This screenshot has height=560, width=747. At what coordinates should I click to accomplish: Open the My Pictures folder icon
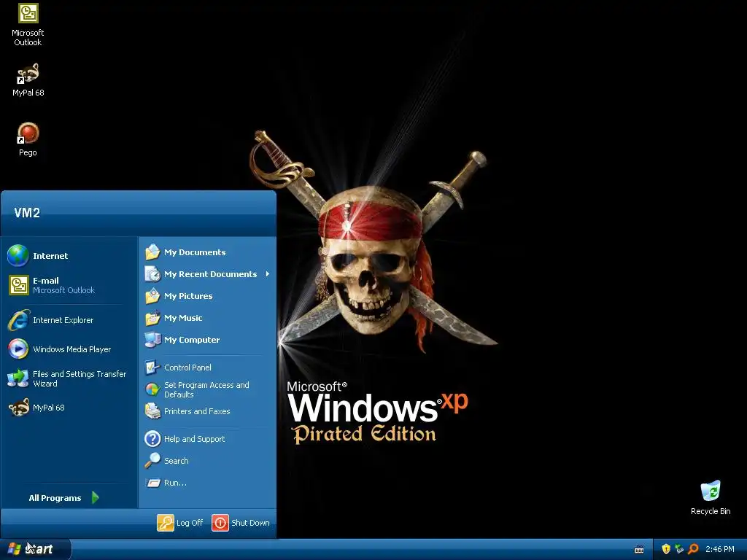152,296
